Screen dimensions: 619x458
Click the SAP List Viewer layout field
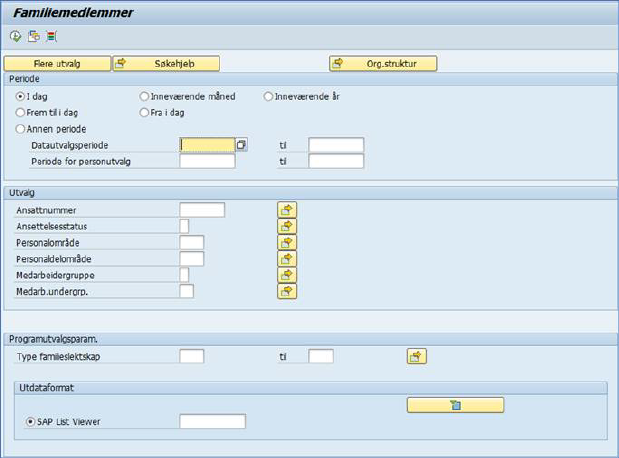[x=212, y=421]
